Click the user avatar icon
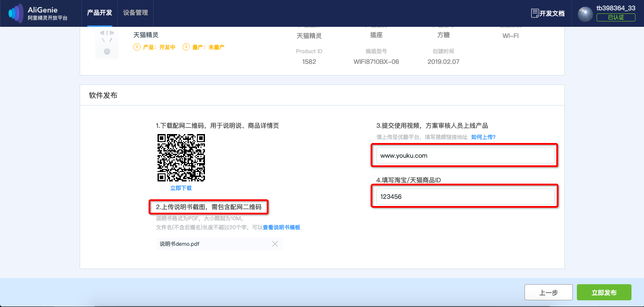Viewport: 644px width, 307px height. [585, 14]
